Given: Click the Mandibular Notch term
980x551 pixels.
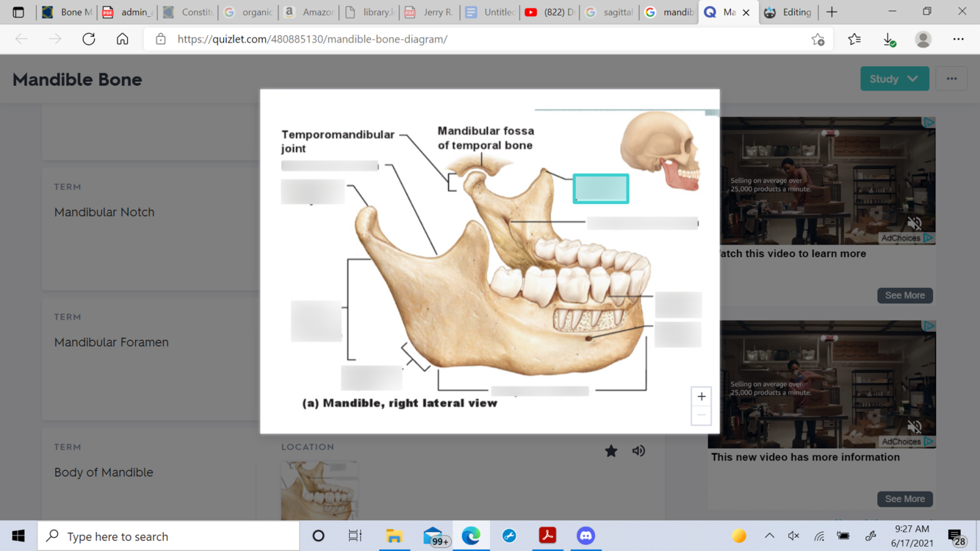Looking at the screenshot, I should coord(104,212).
